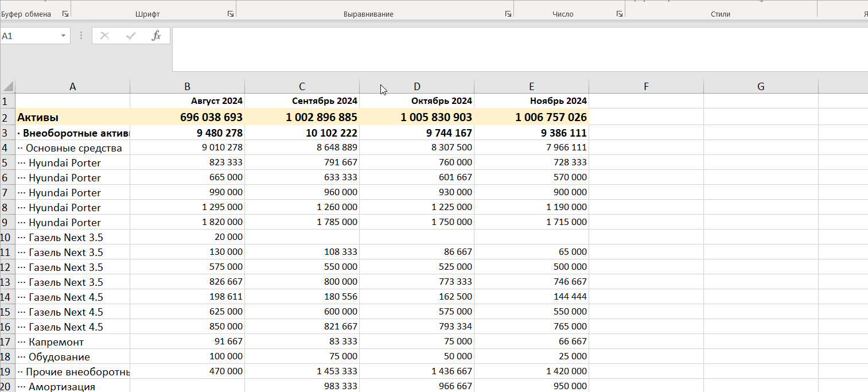Open the Alignment group dialog launcher

pos(508,14)
